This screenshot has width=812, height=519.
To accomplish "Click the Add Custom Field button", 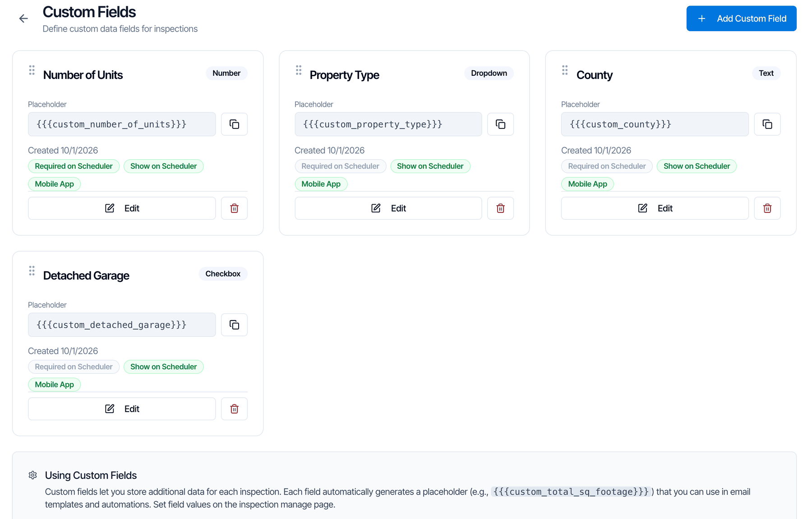I will coord(741,18).
